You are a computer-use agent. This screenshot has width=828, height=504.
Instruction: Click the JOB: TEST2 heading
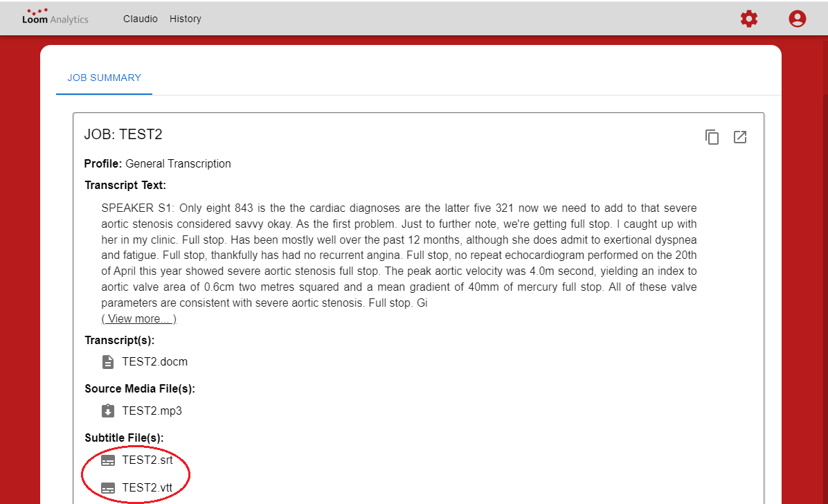[x=123, y=134]
